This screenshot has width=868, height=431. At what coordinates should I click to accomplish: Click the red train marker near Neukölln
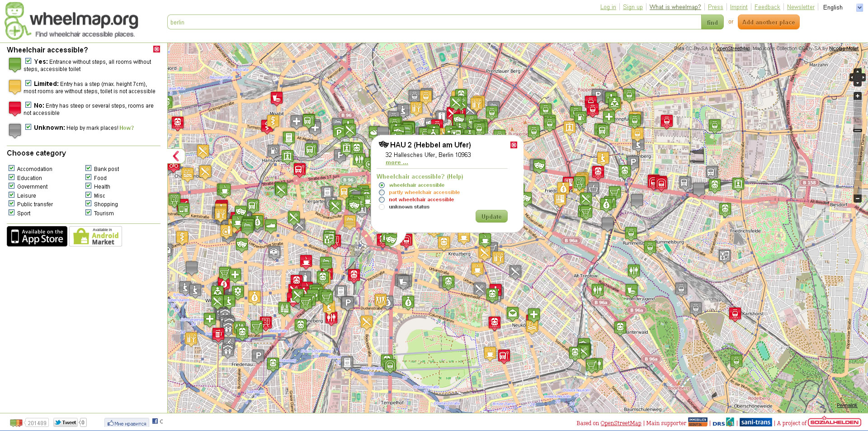click(x=494, y=322)
